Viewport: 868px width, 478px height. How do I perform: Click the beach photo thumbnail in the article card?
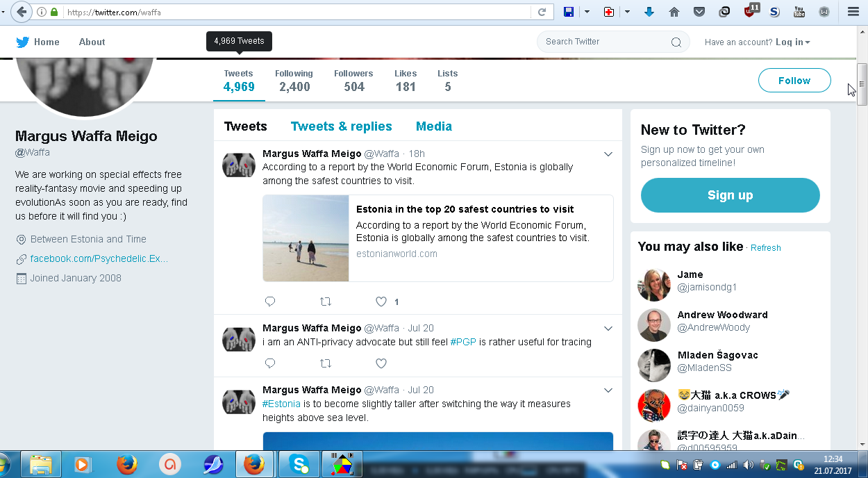pos(306,238)
